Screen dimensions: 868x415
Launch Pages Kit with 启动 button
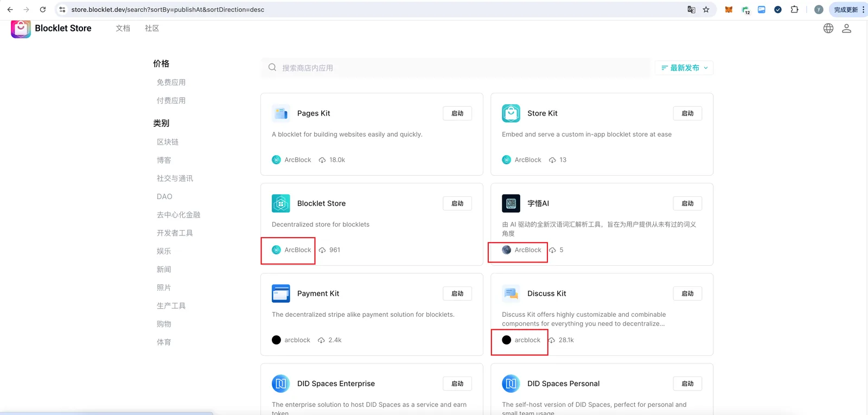(457, 113)
